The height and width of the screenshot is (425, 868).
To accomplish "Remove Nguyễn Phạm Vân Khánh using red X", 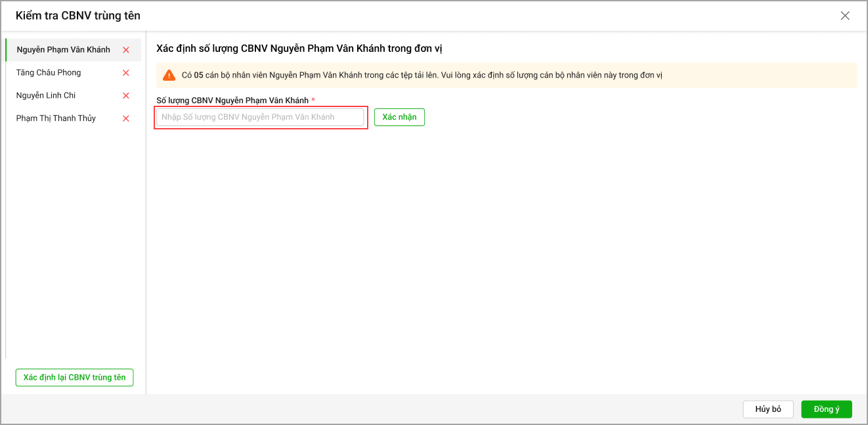I will [x=126, y=50].
